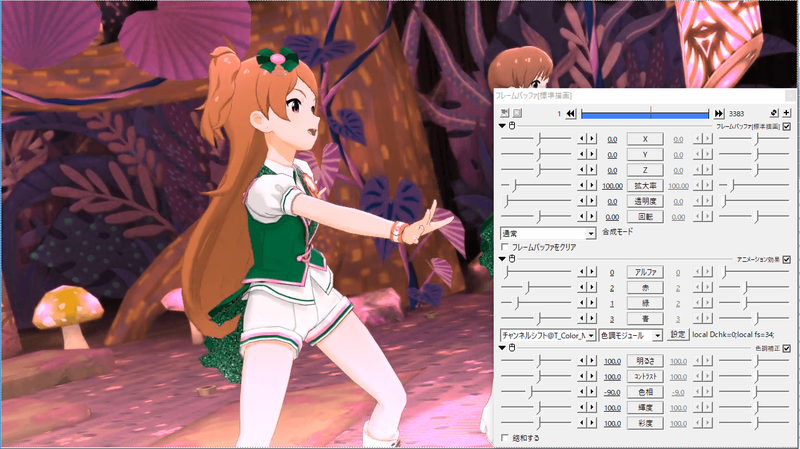This screenshot has width=800, height=449.
Task: Click the mouse icon of 色調補正 section
Action: [512, 347]
